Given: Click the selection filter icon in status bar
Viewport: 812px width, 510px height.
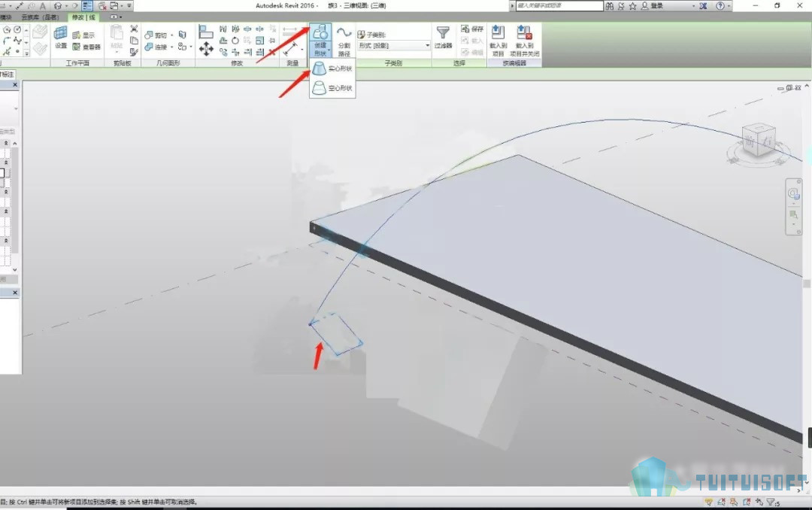Looking at the screenshot, I should tap(772, 502).
